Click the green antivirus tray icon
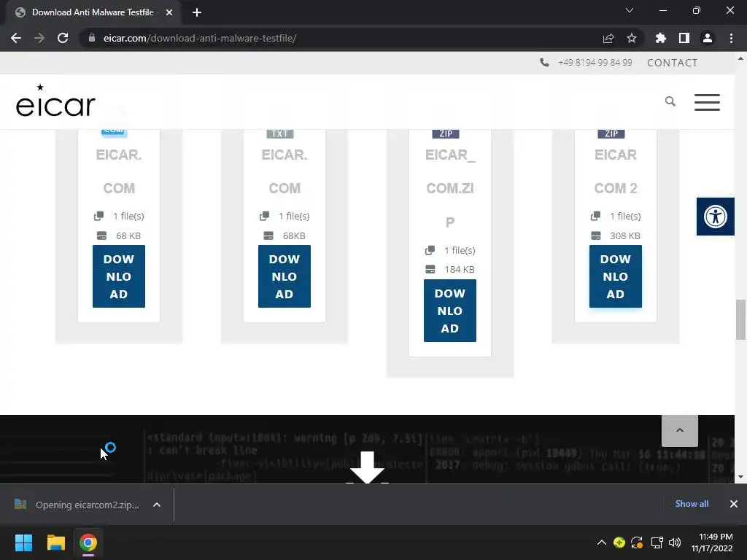The height and width of the screenshot is (560, 747). click(x=619, y=542)
